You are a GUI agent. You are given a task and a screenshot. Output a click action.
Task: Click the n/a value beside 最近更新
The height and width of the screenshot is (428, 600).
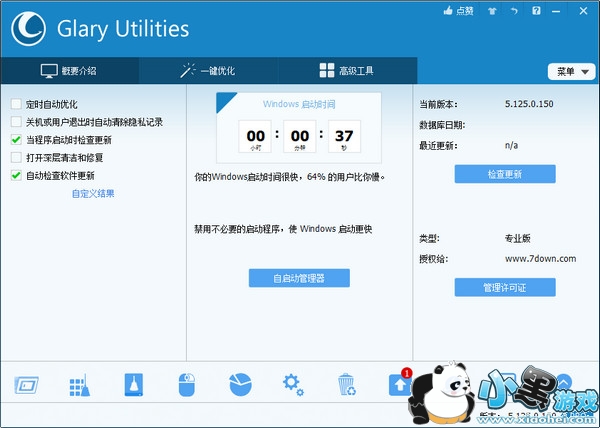[x=511, y=145]
